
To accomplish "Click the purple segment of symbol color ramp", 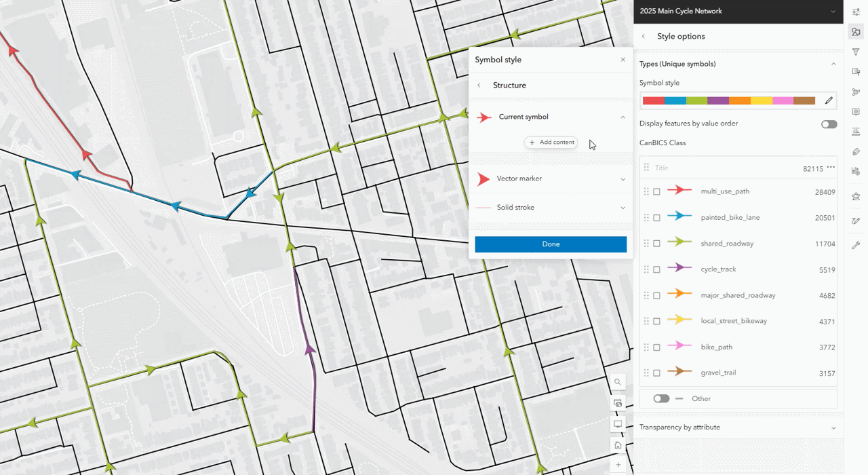I will tap(718, 100).
